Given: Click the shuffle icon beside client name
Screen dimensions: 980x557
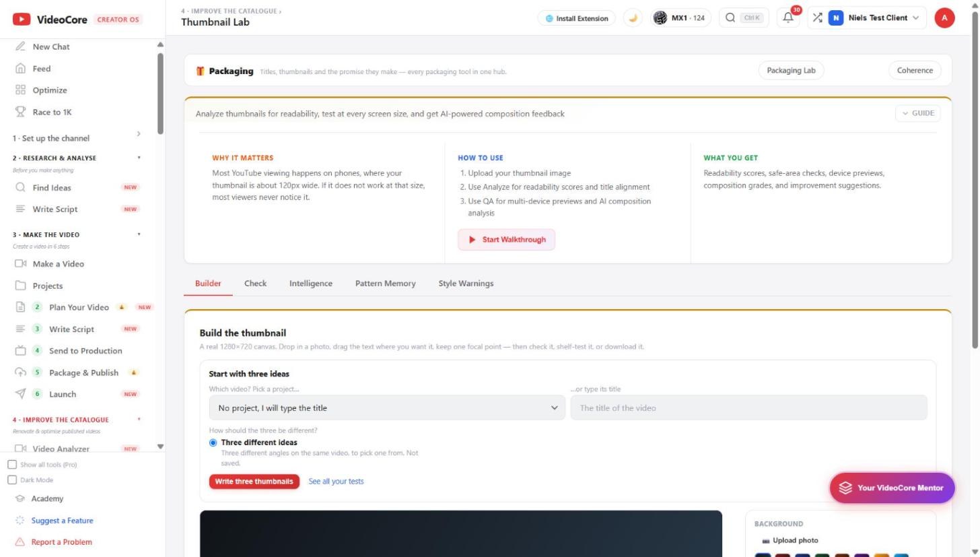Looking at the screenshot, I should [x=817, y=18].
